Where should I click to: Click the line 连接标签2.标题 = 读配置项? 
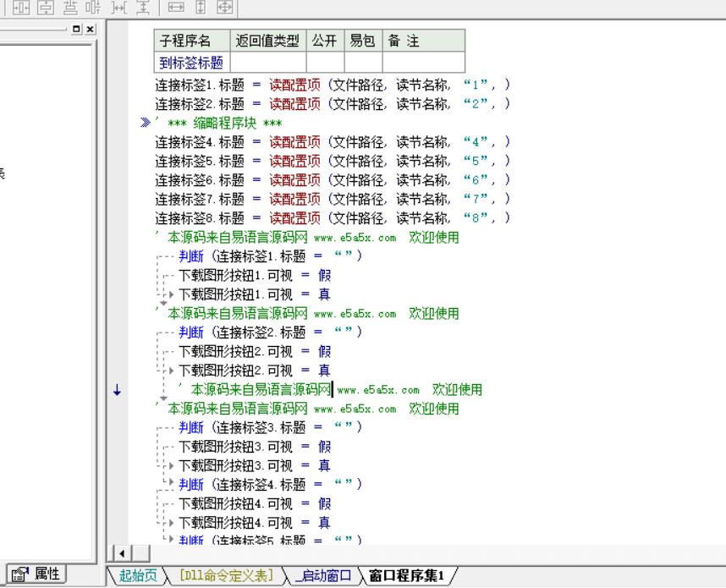click(x=333, y=104)
